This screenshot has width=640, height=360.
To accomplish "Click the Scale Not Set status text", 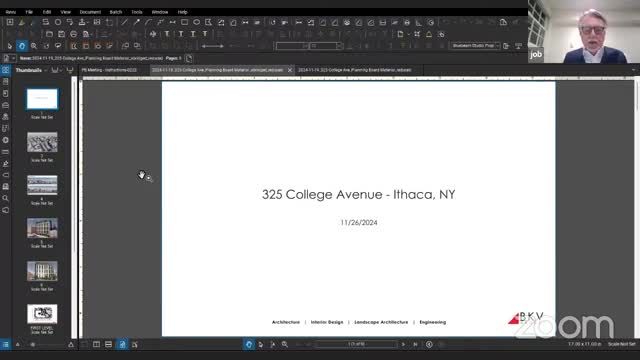I will (622, 344).
